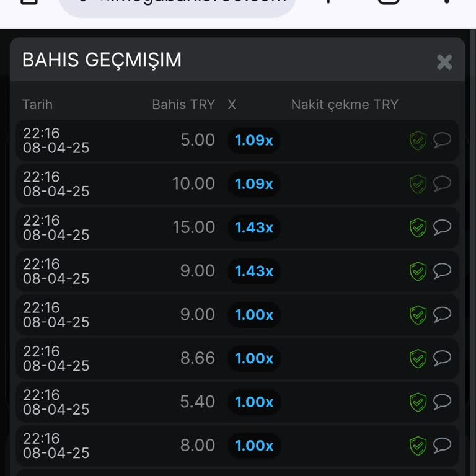Click the green shield icon for 5.00 bet
Image resolution: width=476 pixels, height=476 pixels.
(418, 141)
